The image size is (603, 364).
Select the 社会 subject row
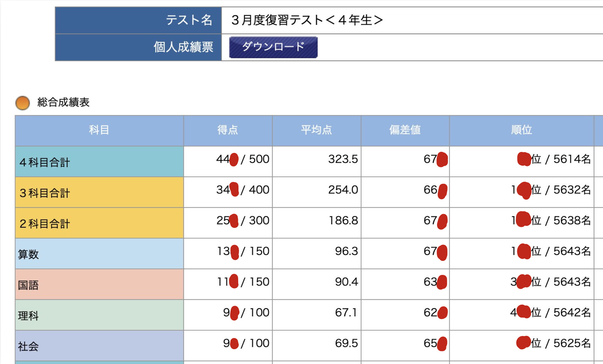point(28,346)
